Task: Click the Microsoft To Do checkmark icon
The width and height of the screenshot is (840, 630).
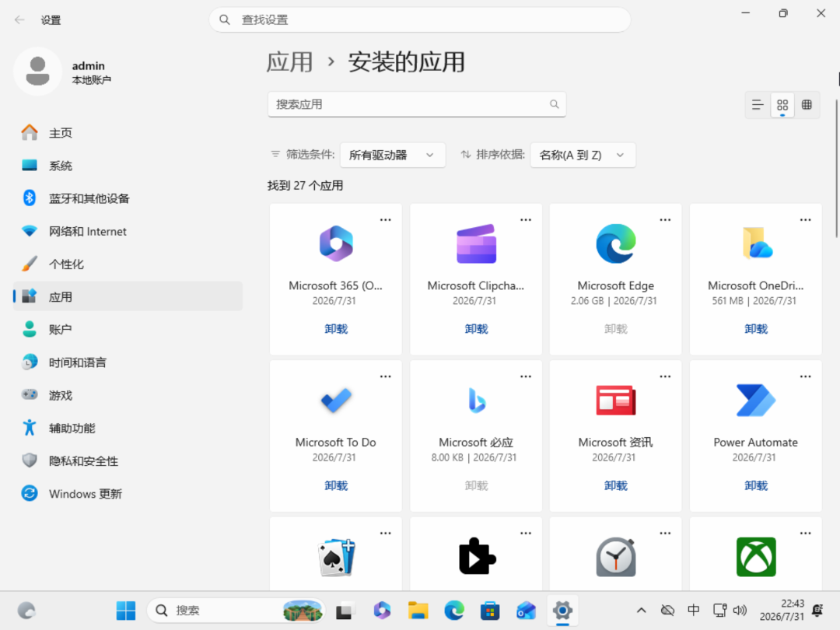Action: tap(336, 401)
